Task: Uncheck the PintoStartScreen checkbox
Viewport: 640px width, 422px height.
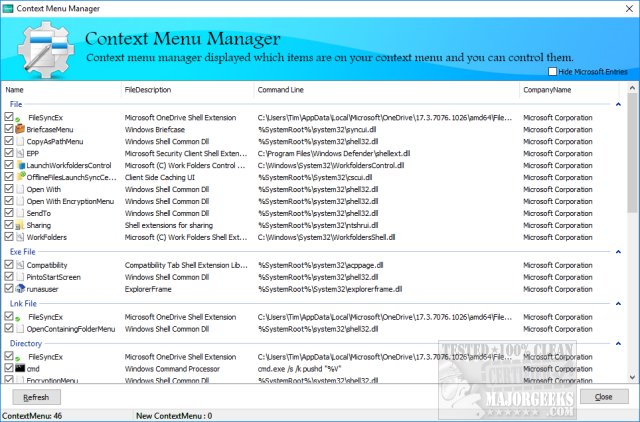Action: click(9, 276)
